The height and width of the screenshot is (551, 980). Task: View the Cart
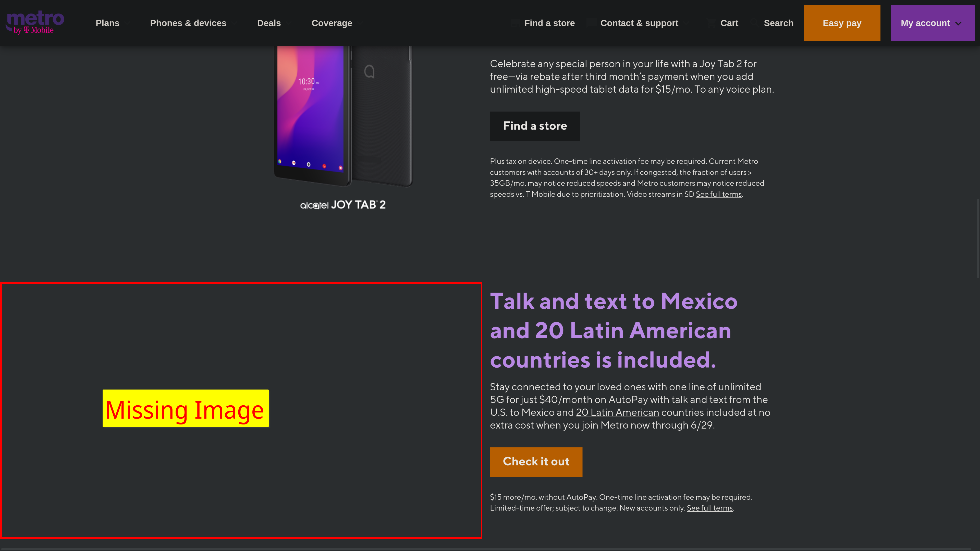[729, 23]
